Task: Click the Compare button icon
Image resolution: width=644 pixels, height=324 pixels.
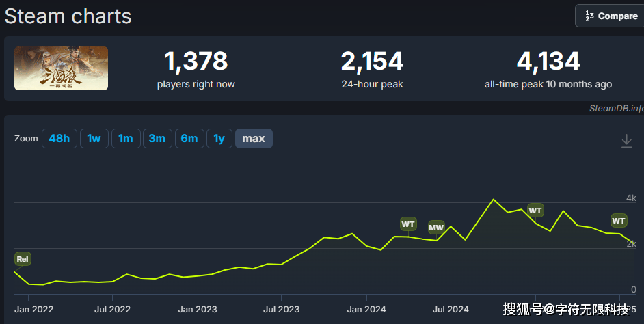Action: [589, 16]
